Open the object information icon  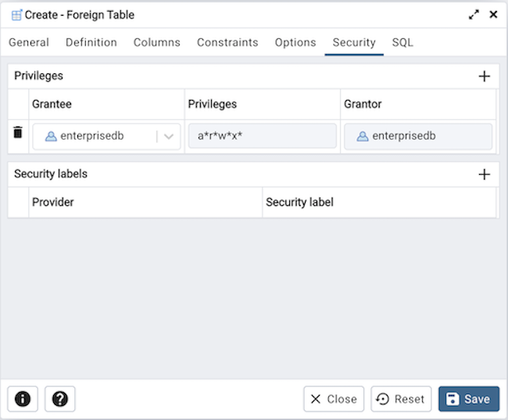point(23,399)
